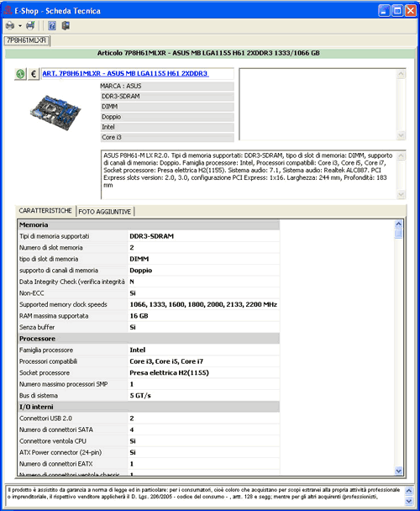Image resolution: width=420 pixels, height=511 pixels.
Task: Click the 'tipo di slot di memoria' row
Action: tap(149, 259)
